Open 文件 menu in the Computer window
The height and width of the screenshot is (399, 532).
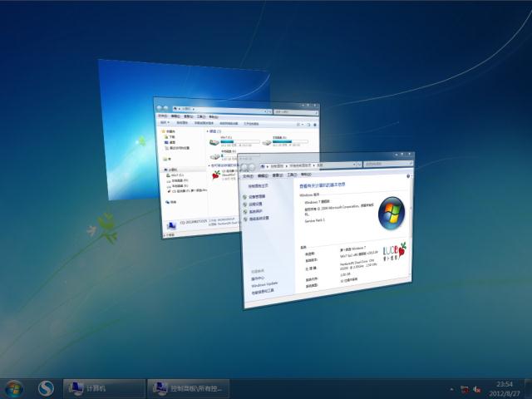[163, 116]
